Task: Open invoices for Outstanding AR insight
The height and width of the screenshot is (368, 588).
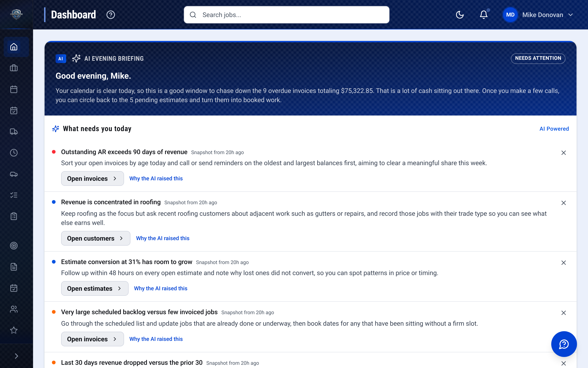Action: click(92, 178)
